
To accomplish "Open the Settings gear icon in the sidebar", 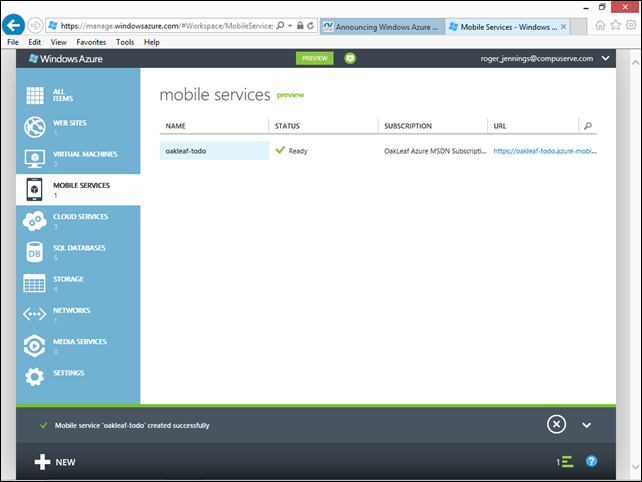I will coord(34,377).
